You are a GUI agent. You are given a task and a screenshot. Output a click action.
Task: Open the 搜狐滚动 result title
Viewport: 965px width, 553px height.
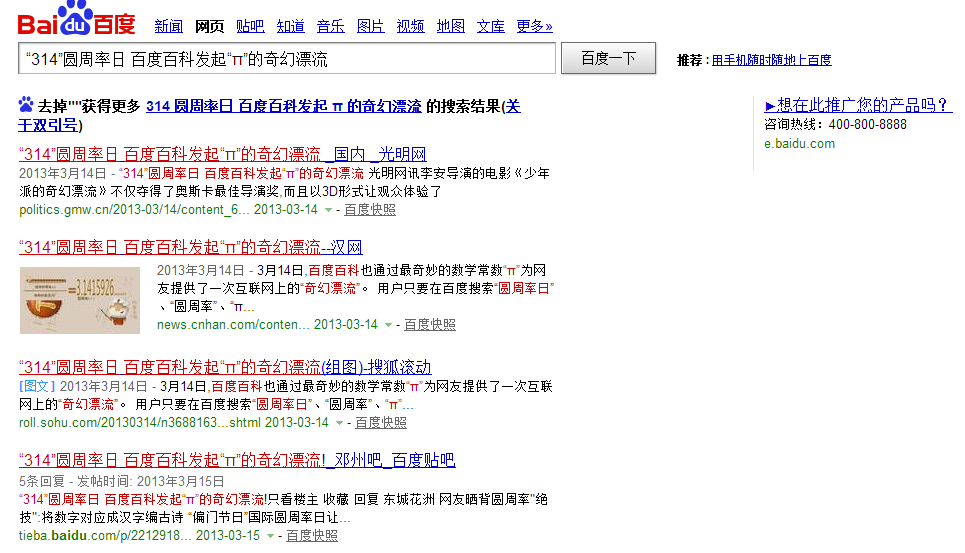pos(225,367)
